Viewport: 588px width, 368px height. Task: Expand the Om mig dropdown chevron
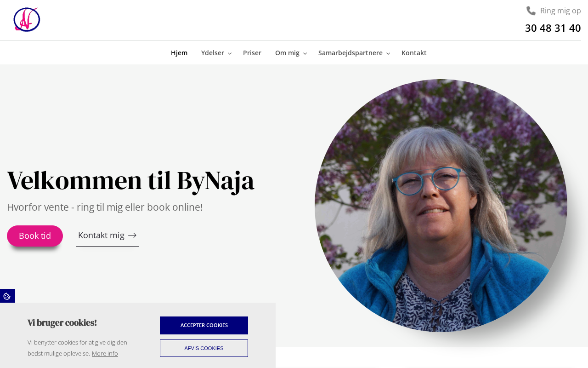305,53
